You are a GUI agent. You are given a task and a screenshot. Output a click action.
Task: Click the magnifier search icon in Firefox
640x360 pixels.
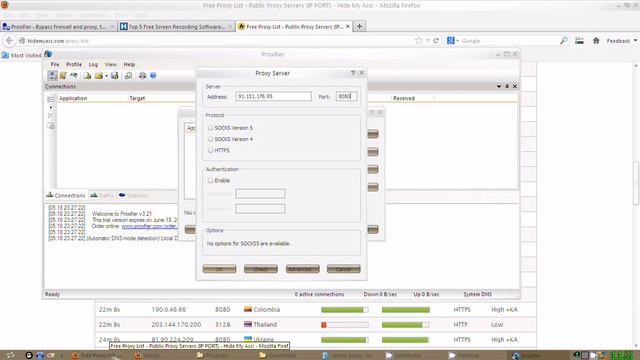coord(564,40)
